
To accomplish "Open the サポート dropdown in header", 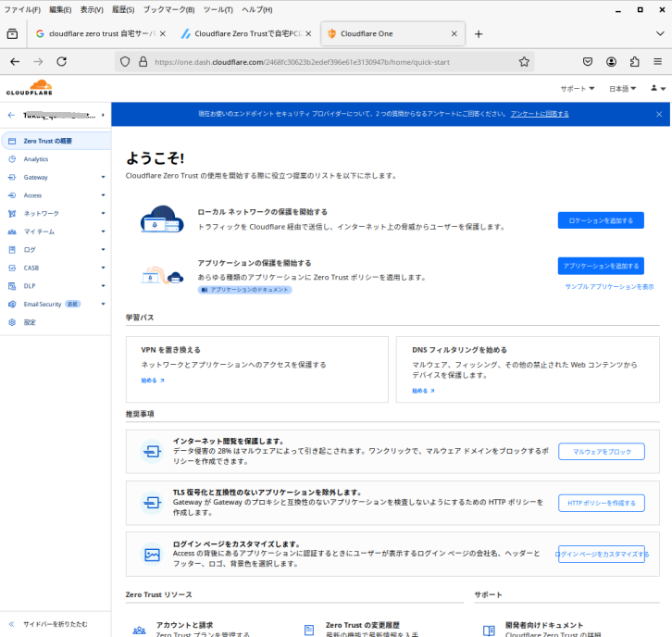I will 578,89.
